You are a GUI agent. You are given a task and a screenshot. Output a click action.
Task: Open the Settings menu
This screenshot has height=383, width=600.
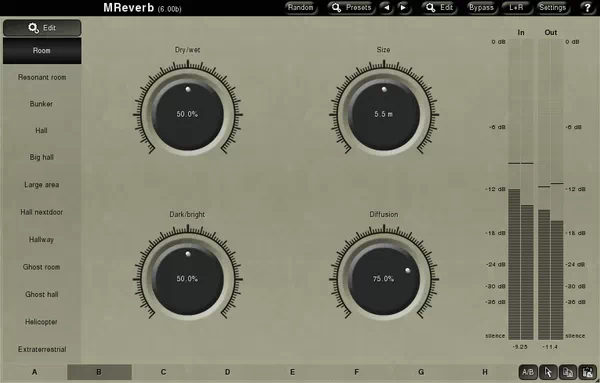click(x=553, y=8)
